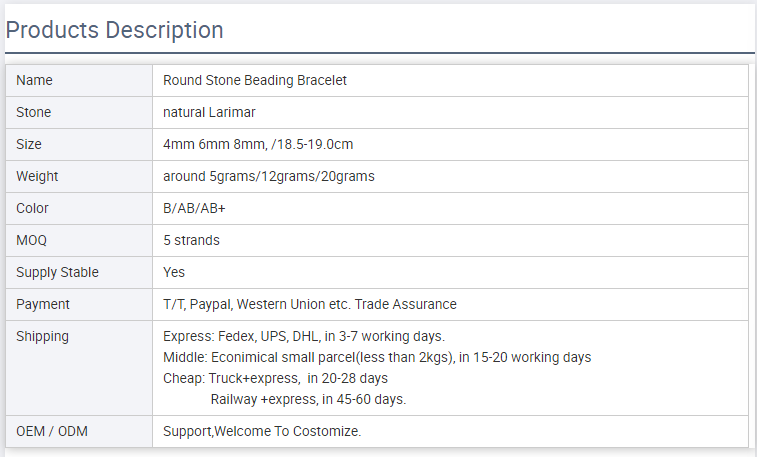Click the 5 strands value
Image resolution: width=757 pixels, height=457 pixels.
(x=191, y=240)
